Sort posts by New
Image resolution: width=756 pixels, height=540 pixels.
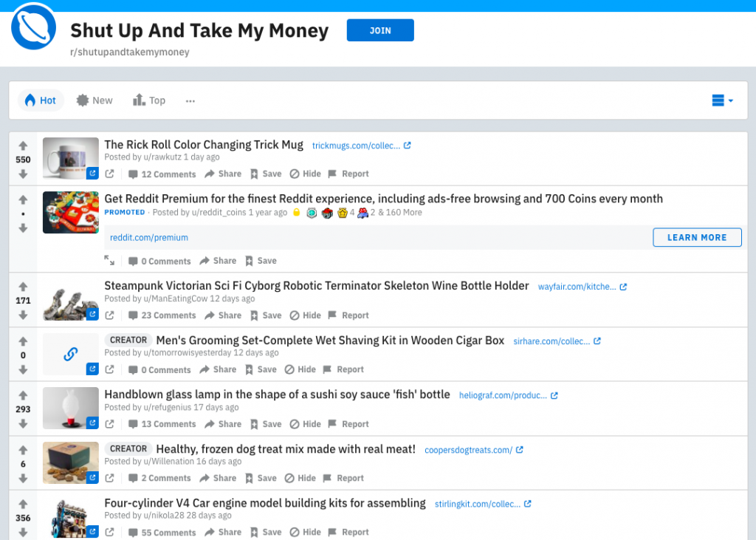click(94, 100)
